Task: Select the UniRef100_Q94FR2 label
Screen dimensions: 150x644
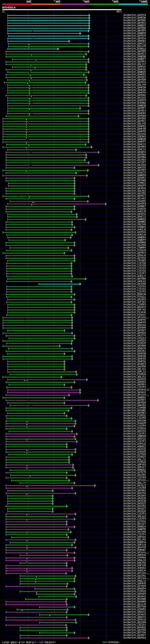Action: coord(135,74)
